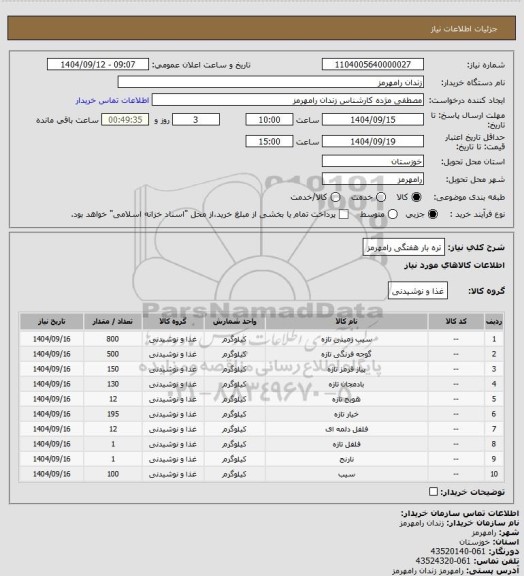Viewport: 524px width, 576px height.
Task: Select item name پیاز قرمز تازه
Action: pos(346,369)
